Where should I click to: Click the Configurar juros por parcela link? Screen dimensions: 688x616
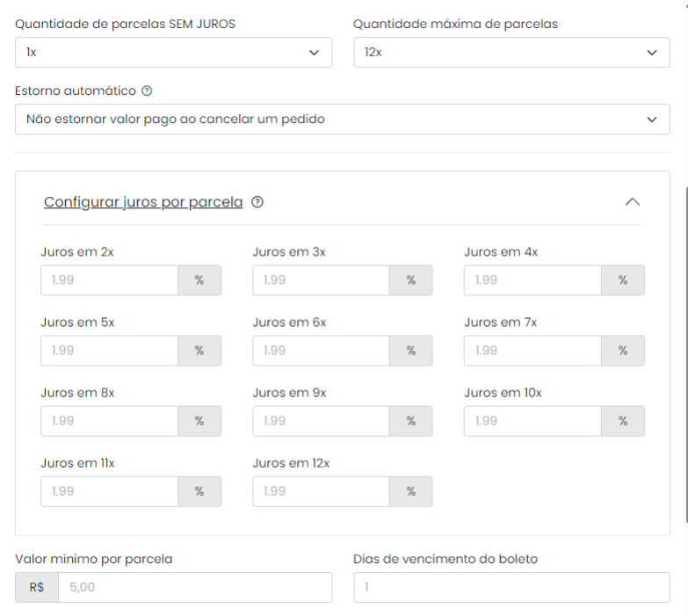coord(143,202)
